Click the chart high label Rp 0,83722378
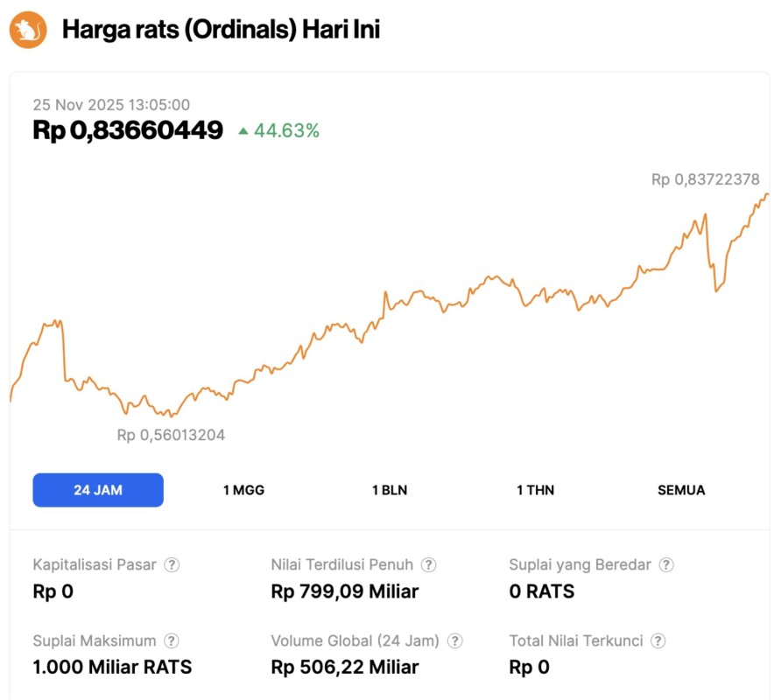Screen dimensions: 774x700 (705, 180)
